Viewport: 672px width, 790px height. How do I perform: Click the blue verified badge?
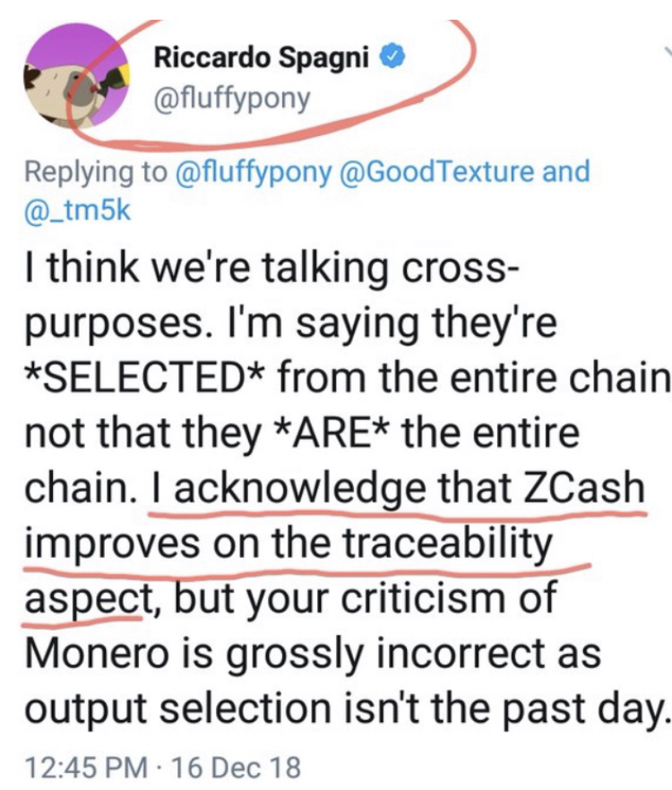[391, 59]
